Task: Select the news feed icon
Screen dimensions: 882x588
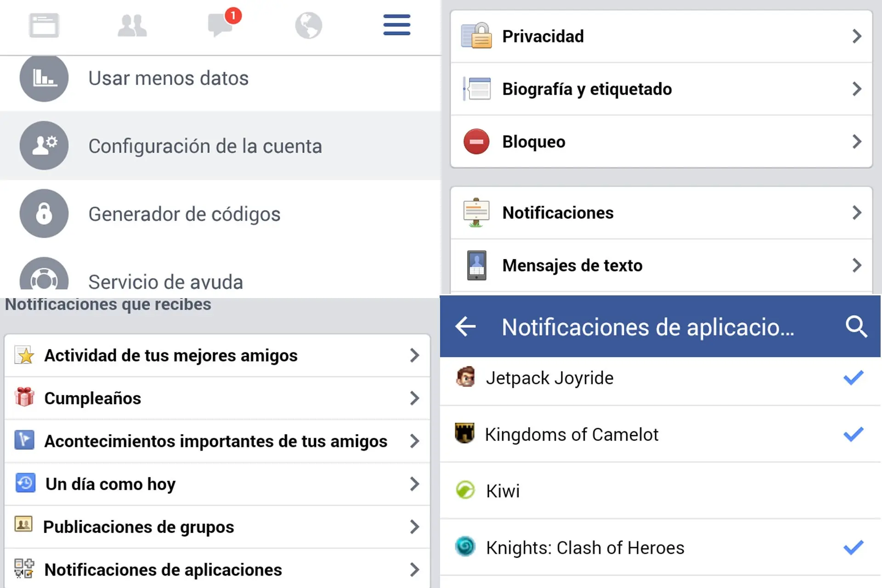Action: (44, 26)
